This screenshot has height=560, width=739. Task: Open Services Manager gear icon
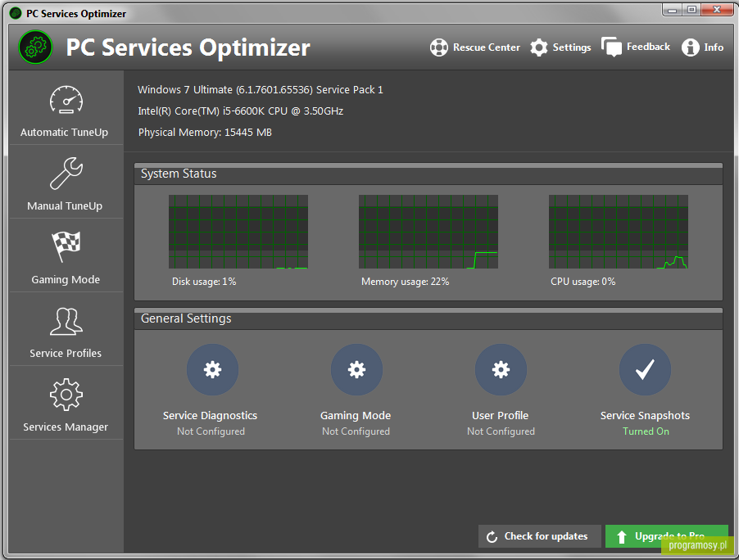tap(66, 395)
